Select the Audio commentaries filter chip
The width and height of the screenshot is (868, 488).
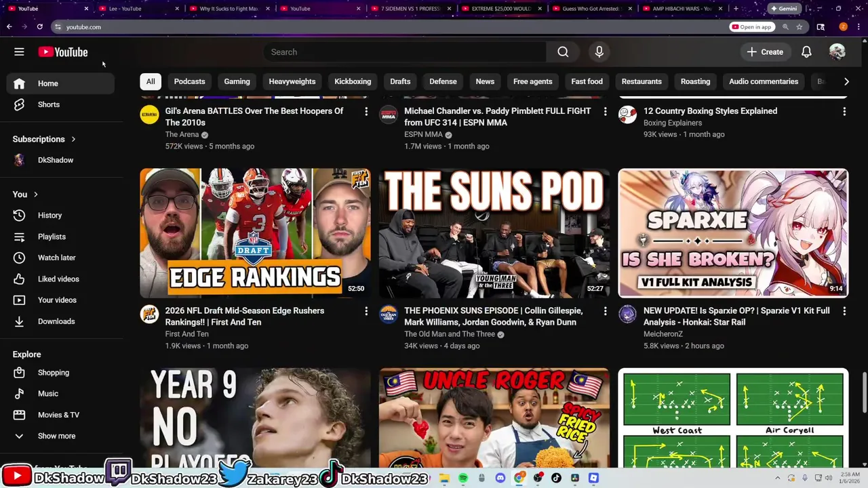click(764, 81)
